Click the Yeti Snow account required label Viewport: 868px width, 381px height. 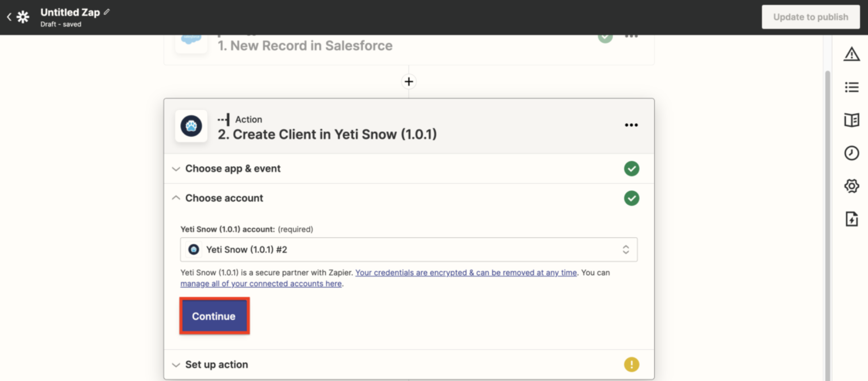pos(247,229)
